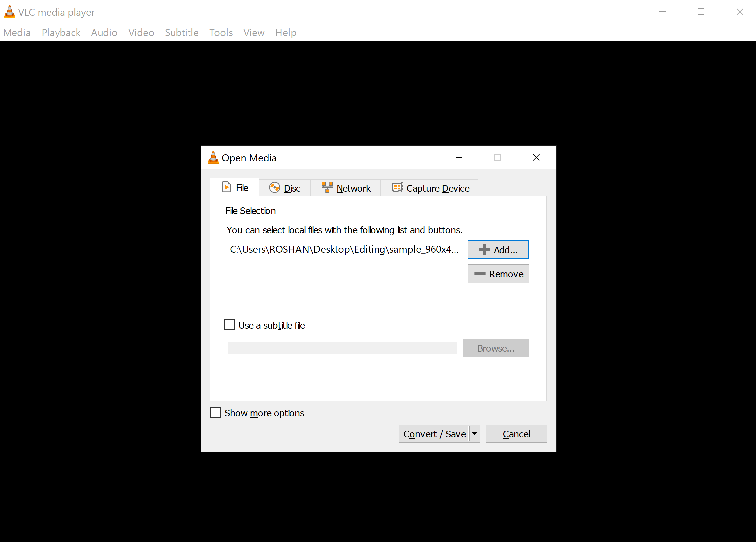Toggle the Show more options checkbox
This screenshot has width=756, height=542.
(216, 413)
